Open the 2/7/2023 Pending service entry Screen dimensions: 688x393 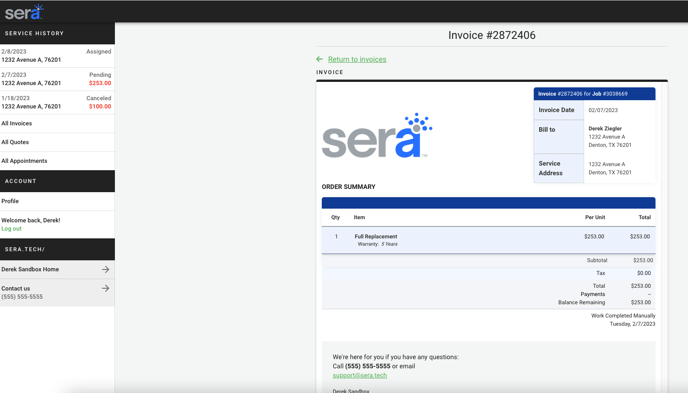point(57,79)
